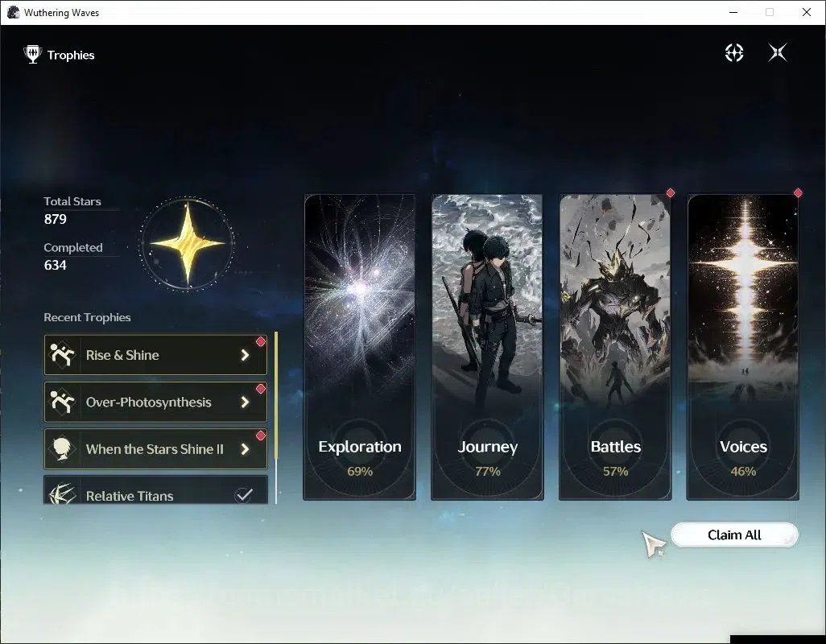The image size is (826, 644).
Task: Click the Recent Trophies heading
Action: click(88, 317)
